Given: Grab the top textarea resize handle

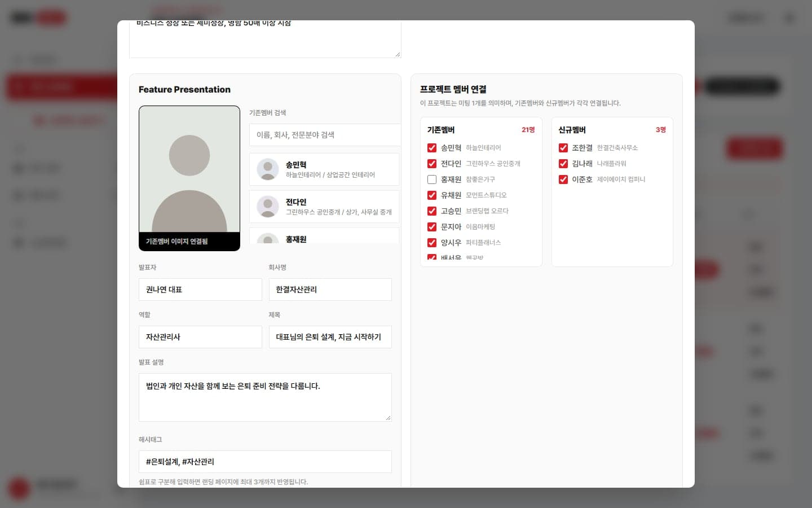Looking at the screenshot, I should point(398,54).
